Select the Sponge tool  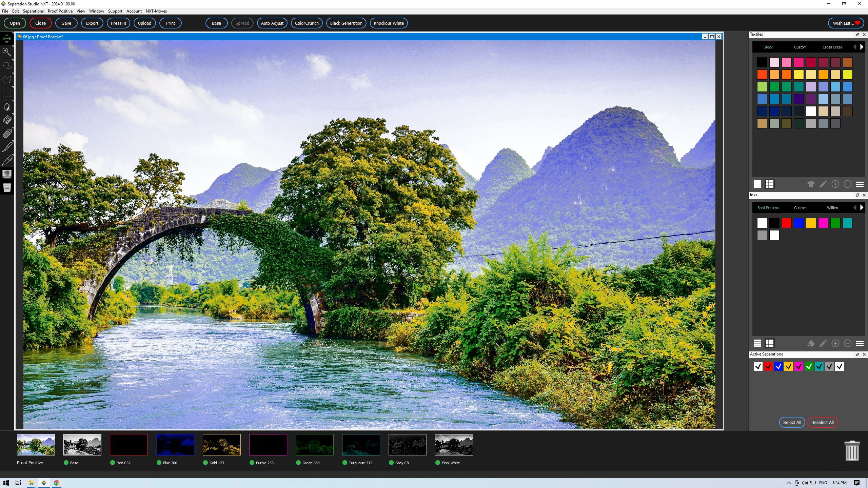[7, 120]
